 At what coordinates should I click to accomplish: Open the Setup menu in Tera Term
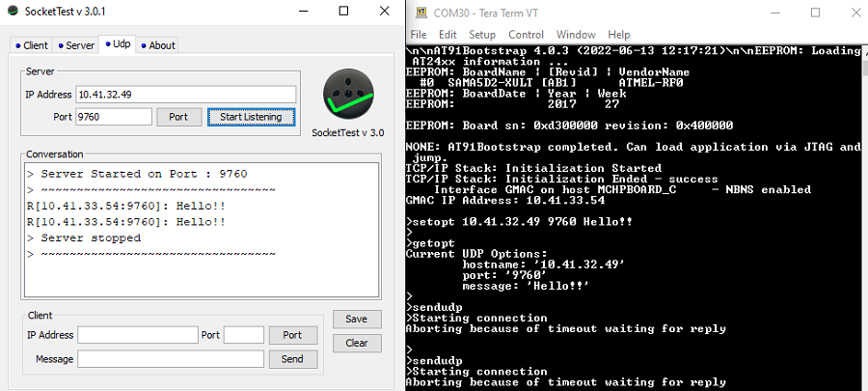(482, 35)
